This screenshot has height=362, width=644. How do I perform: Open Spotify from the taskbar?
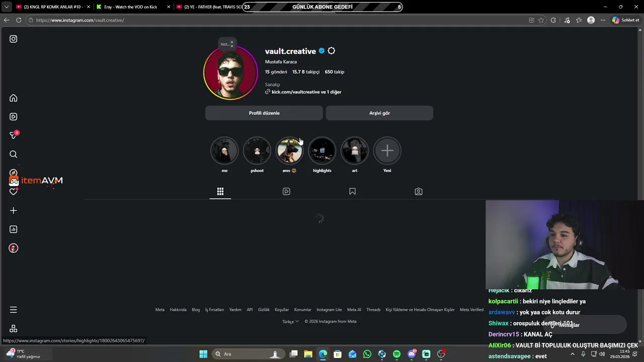coord(396,354)
